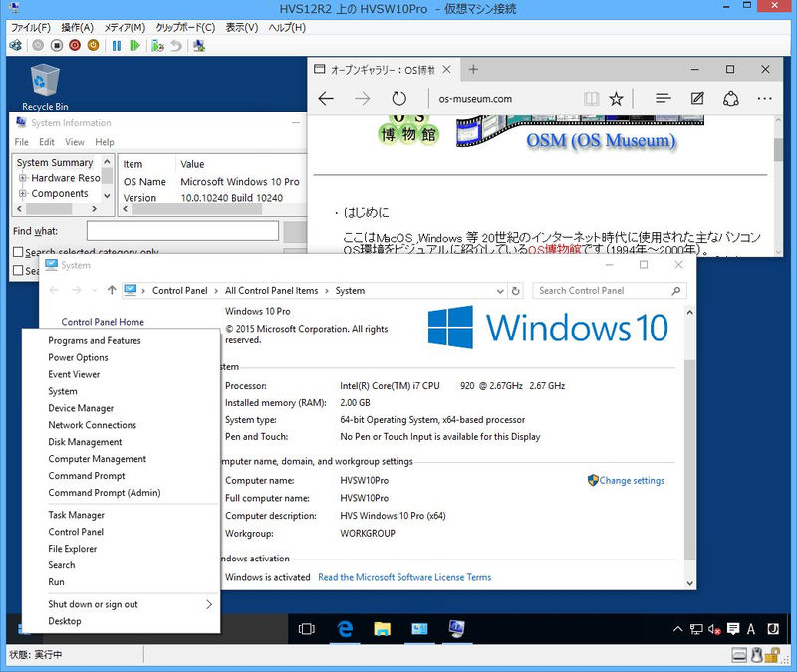This screenshot has width=797, height=672.
Task: Open the Action Center tray icon
Action: [x=733, y=630]
